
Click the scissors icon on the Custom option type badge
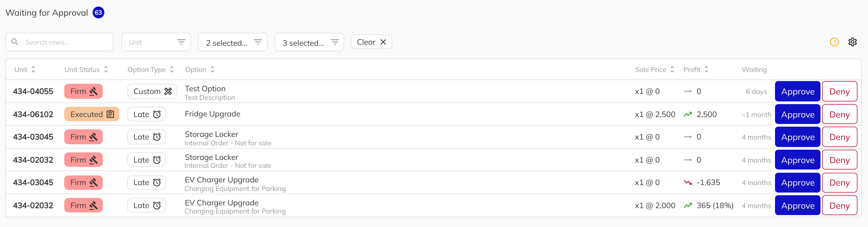(168, 91)
